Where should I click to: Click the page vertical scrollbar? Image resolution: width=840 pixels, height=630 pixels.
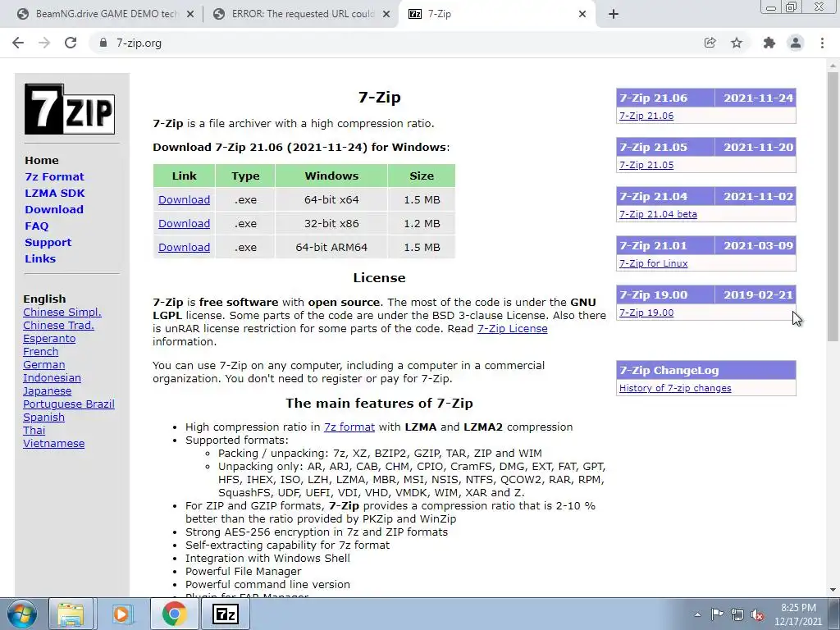coord(833,206)
